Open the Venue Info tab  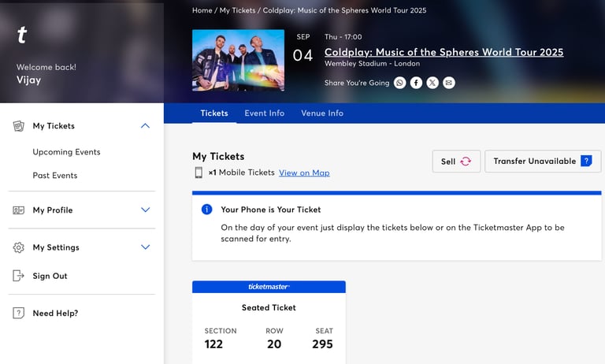[x=322, y=113]
